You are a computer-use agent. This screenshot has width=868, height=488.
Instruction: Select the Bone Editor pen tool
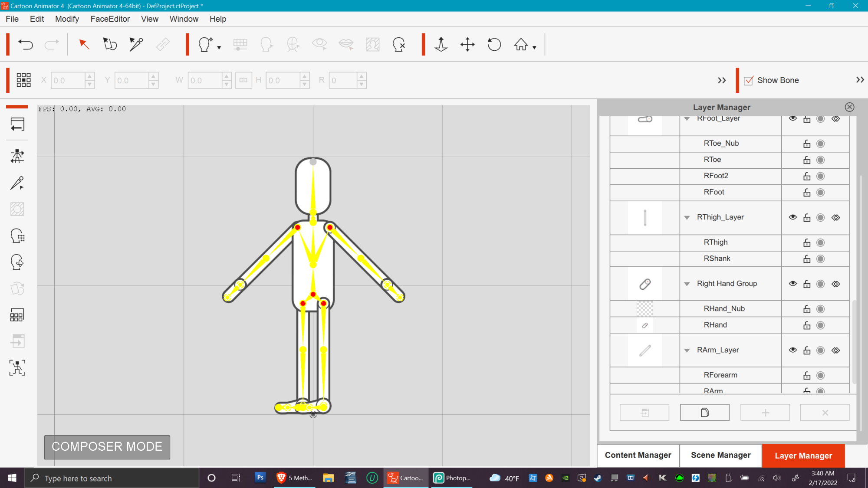pyautogui.click(x=136, y=44)
